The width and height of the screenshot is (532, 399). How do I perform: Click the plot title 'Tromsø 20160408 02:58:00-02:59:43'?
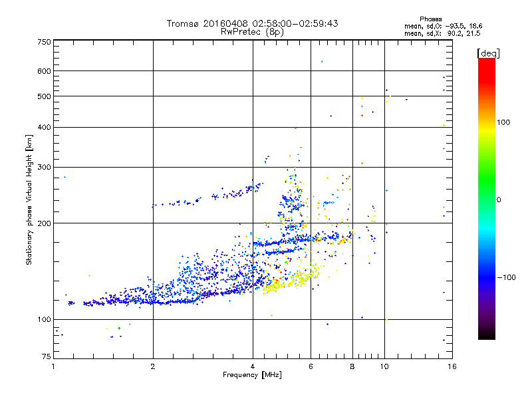tap(252, 23)
